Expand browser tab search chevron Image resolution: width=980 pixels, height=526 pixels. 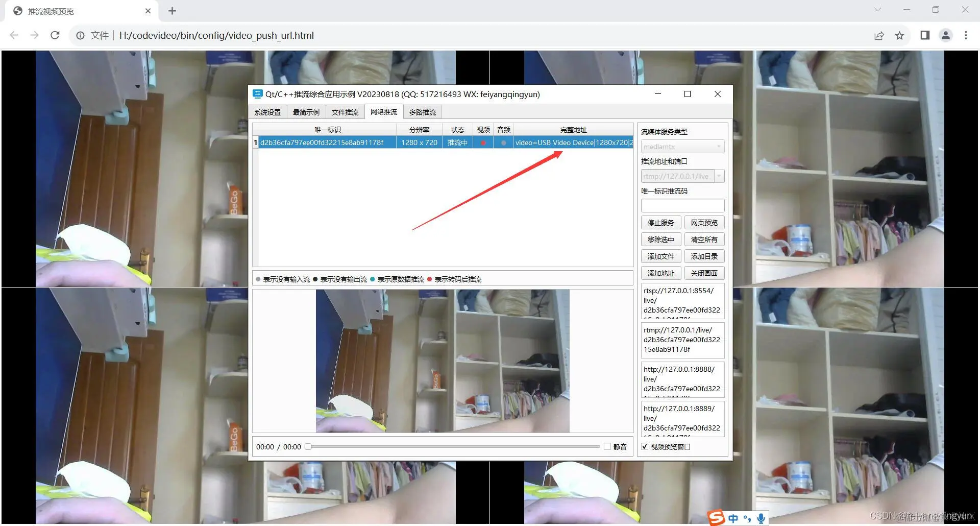tap(877, 10)
